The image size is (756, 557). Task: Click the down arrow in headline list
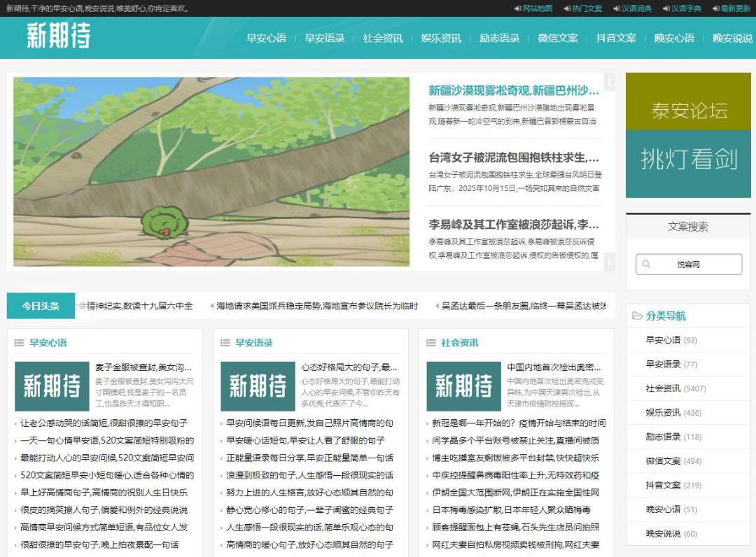(609, 262)
